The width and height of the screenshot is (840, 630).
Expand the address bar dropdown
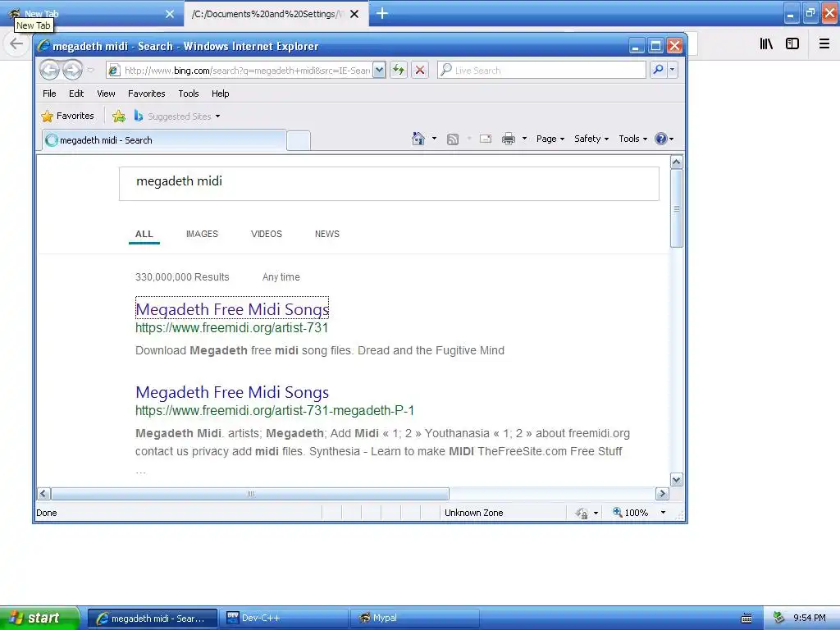[379, 71]
